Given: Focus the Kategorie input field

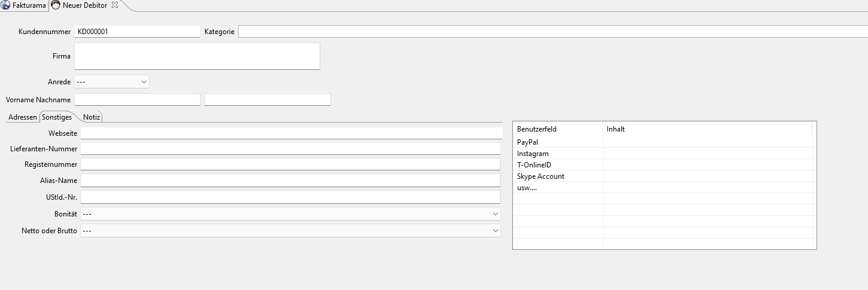Looking at the screenshot, I should pos(553,32).
